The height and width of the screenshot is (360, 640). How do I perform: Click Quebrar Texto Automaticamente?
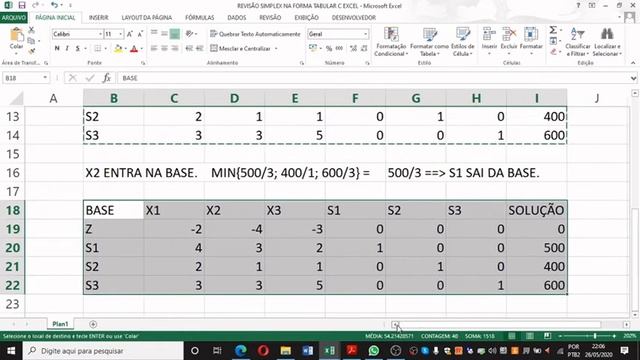coord(255,34)
